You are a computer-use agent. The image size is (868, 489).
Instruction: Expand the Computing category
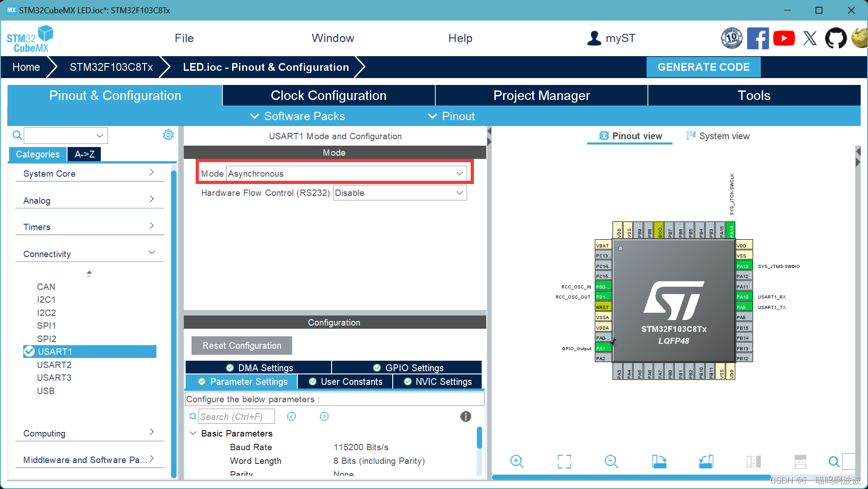pyautogui.click(x=89, y=433)
